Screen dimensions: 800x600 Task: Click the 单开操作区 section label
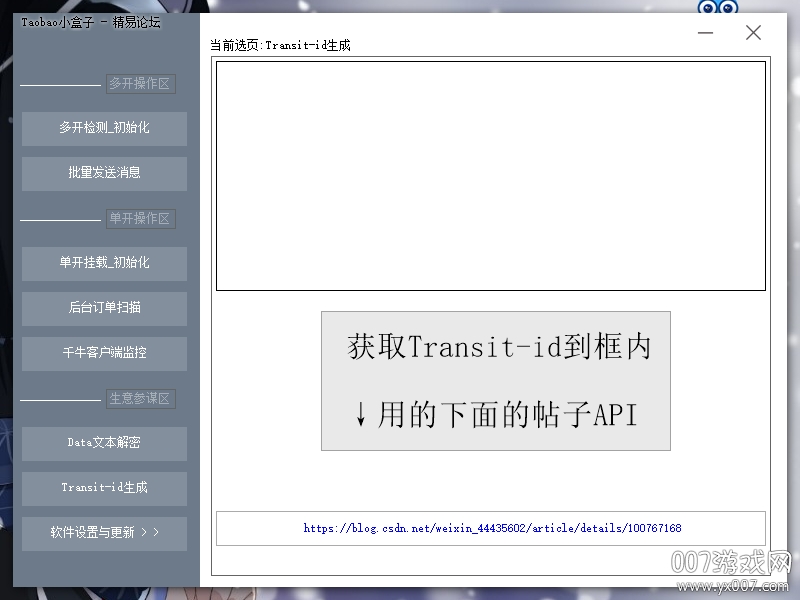tap(140, 219)
